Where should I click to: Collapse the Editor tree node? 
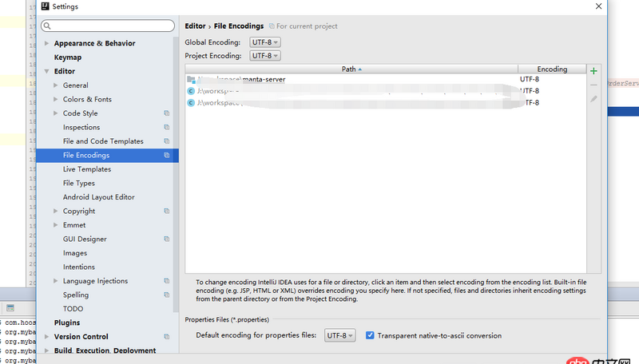pyautogui.click(x=46, y=71)
